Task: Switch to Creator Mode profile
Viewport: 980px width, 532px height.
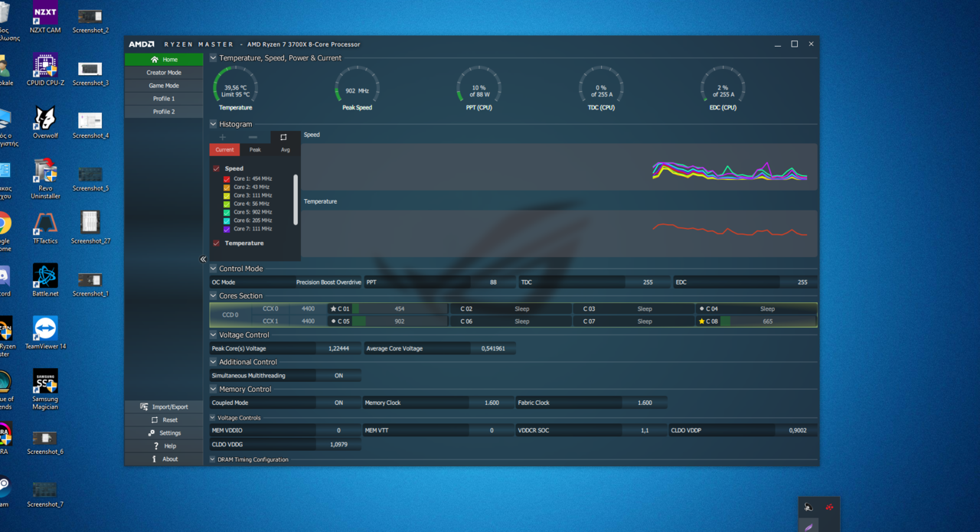Action: click(164, 73)
